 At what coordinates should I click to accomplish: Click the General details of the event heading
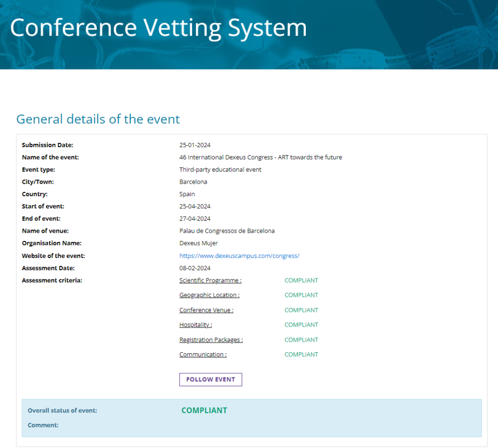98,119
